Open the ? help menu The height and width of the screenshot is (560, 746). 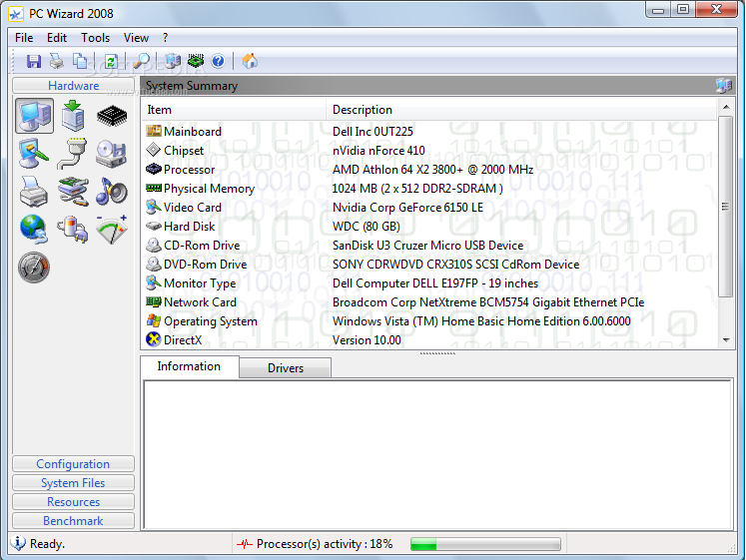click(165, 38)
